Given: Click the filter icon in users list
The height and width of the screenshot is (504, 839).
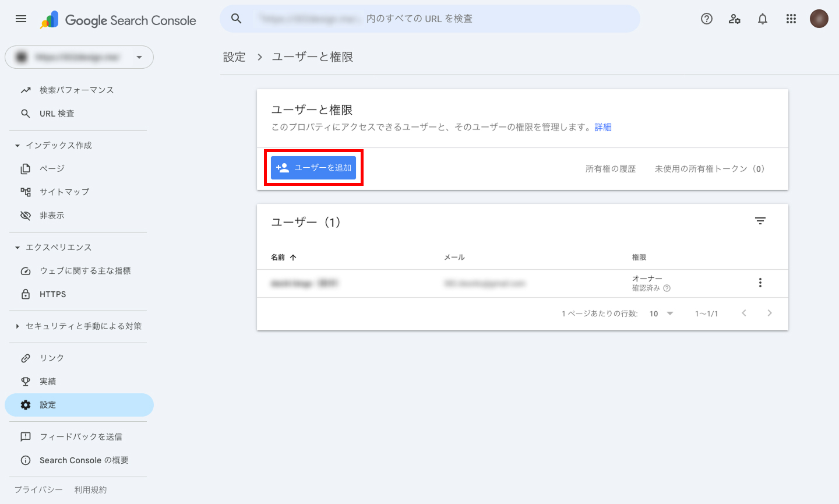Looking at the screenshot, I should point(760,221).
